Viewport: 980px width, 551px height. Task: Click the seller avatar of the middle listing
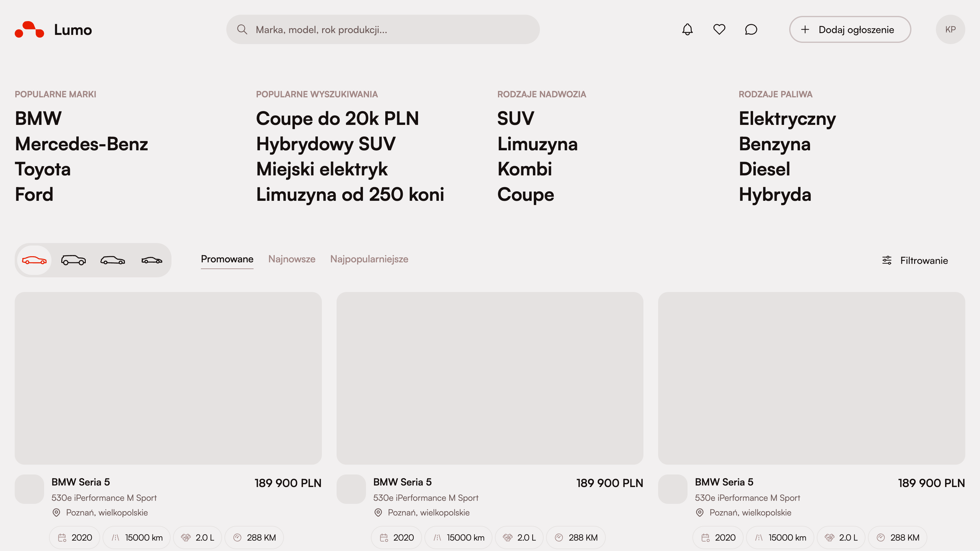(x=351, y=489)
